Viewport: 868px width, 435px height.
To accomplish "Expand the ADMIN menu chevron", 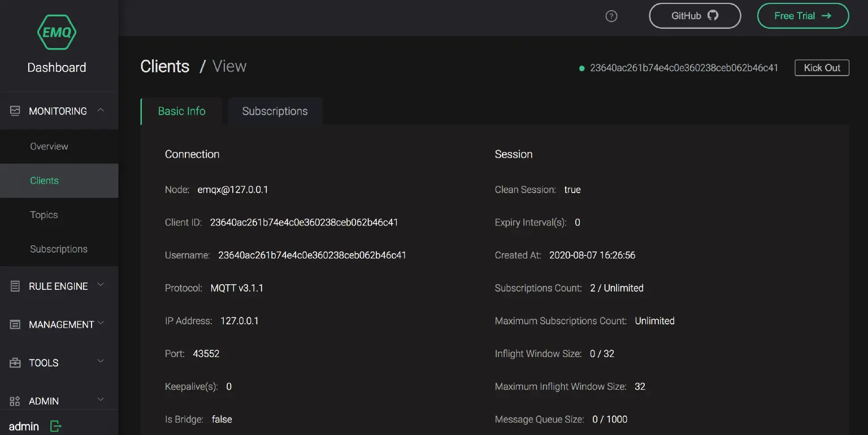I will tap(101, 400).
